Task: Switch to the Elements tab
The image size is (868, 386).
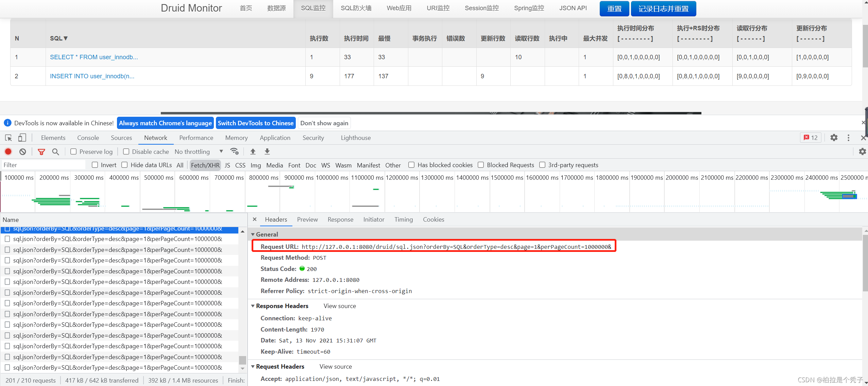Action: click(53, 138)
